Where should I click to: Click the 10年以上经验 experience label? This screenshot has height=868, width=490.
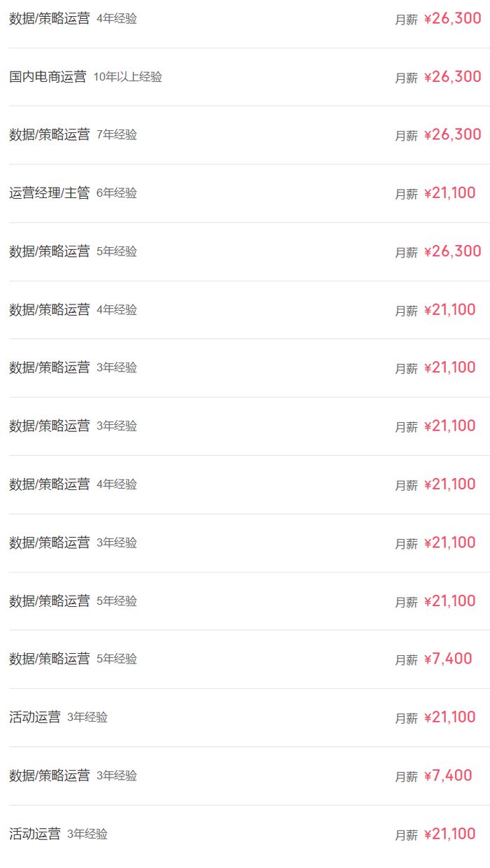click(127, 77)
